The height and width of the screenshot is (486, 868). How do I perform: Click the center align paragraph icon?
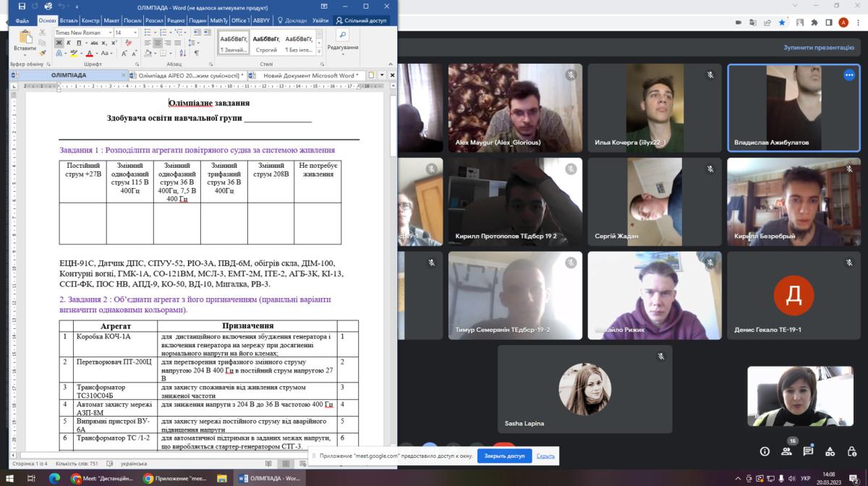(x=158, y=43)
